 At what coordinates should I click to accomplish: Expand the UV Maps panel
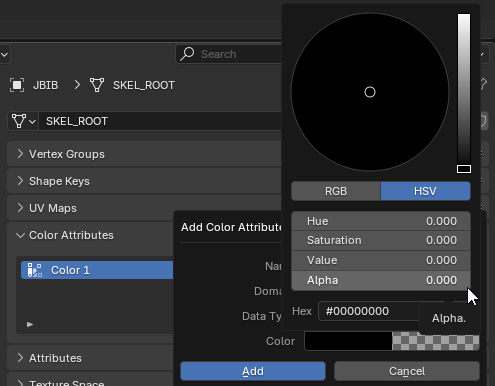point(20,208)
